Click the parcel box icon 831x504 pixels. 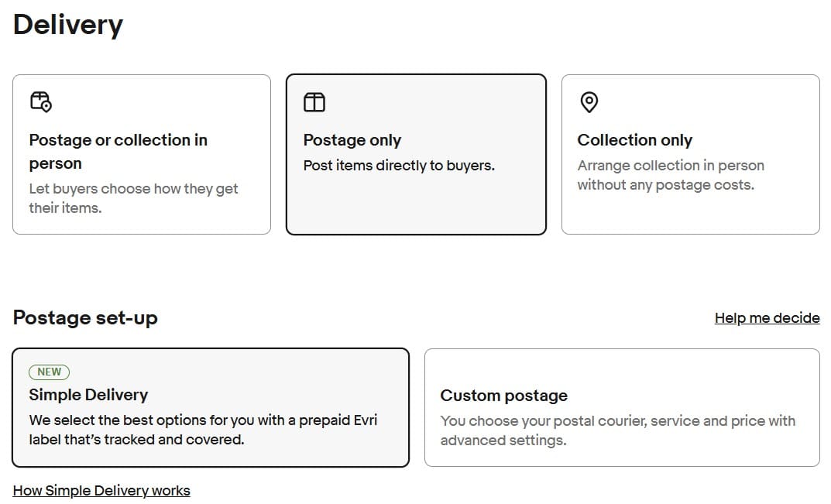point(314,102)
